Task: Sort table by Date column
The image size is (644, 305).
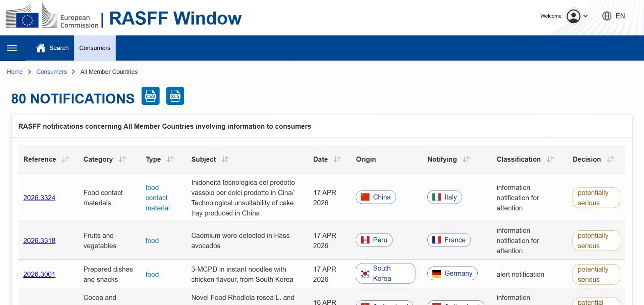Action: [337, 159]
